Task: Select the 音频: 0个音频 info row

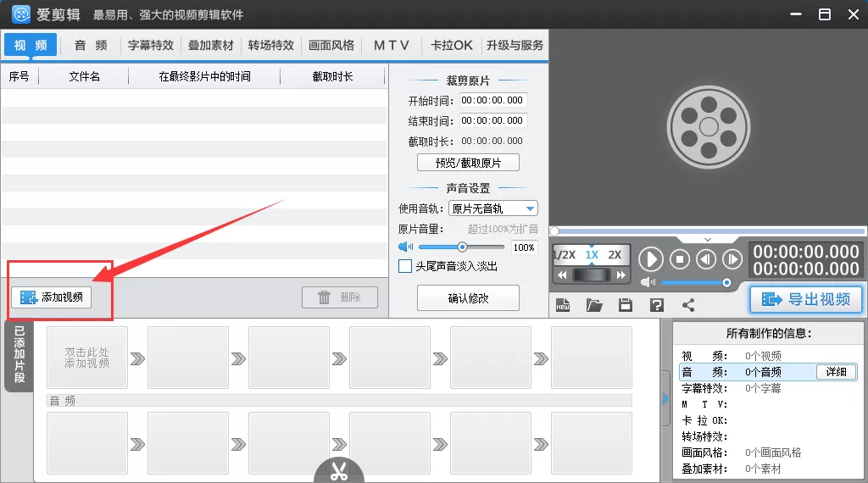Action: click(768, 372)
